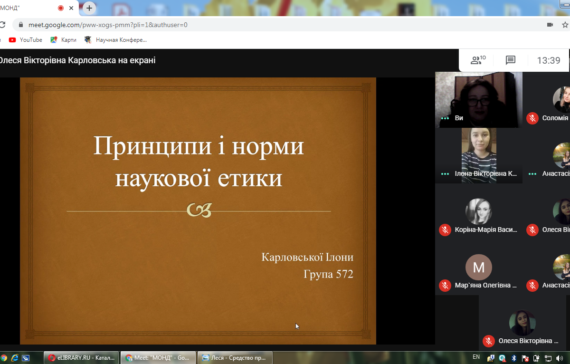Select Соломія participant avatar
570x364 pixels.
pos(561,99)
